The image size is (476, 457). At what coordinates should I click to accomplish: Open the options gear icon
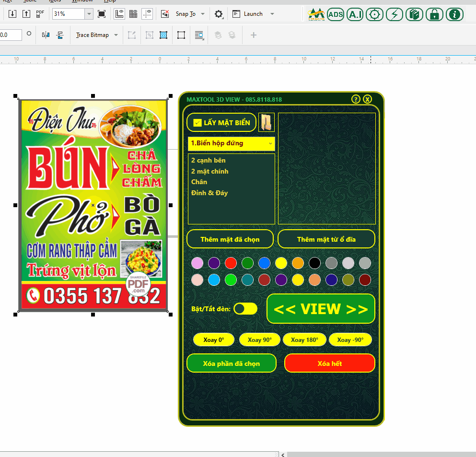(219, 14)
